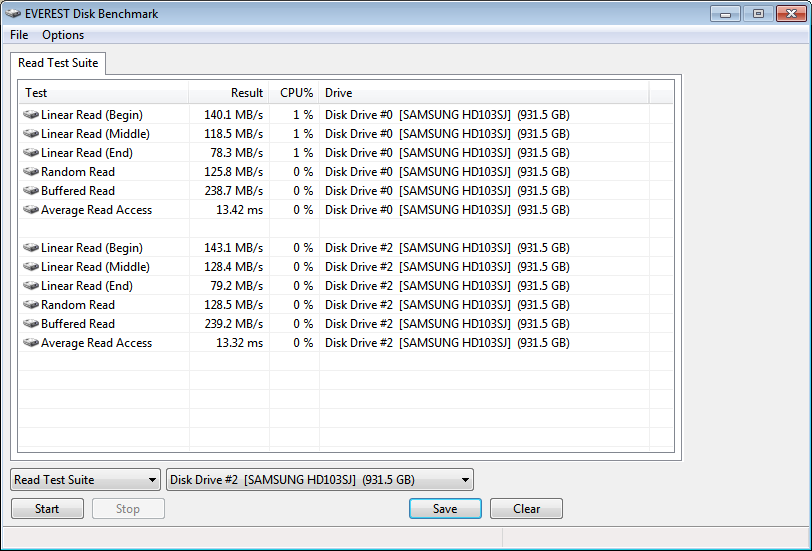The height and width of the screenshot is (551, 812).
Task: Sort by the Result column header
Action: click(228, 93)
